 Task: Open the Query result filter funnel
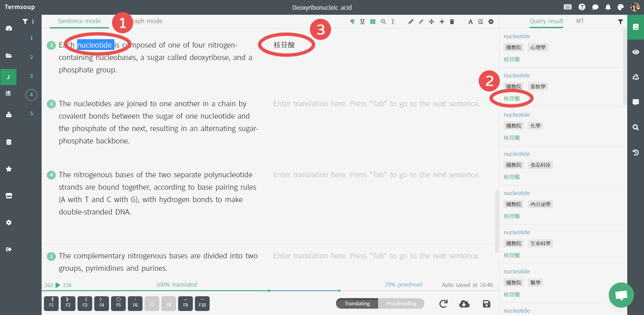[x=621, y=21]
